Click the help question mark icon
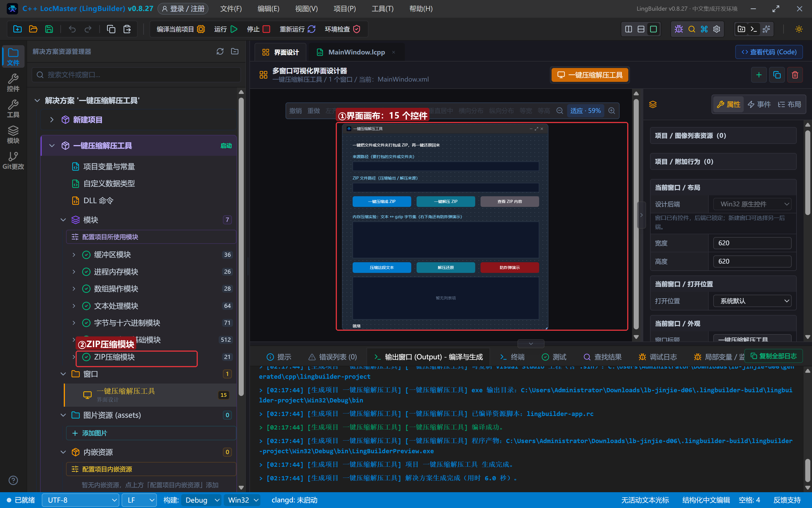The width and height of the screenshot is (812, 508). click(13, 480)
